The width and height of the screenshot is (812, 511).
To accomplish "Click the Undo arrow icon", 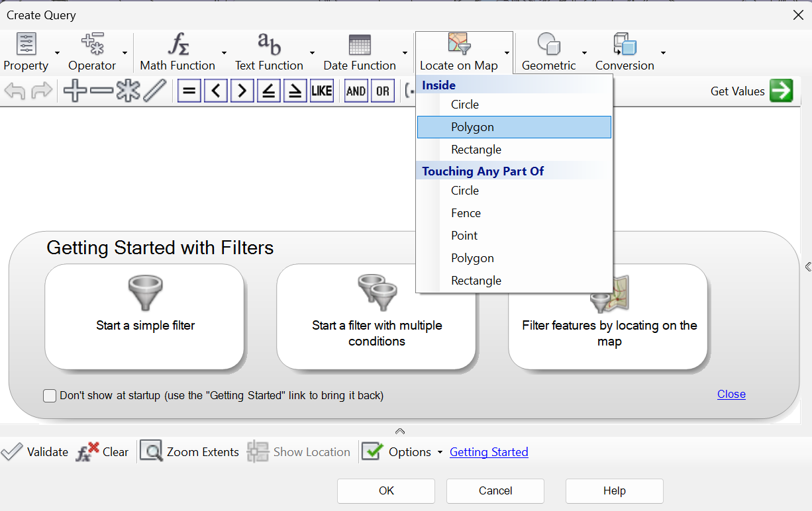I will 15,91.
